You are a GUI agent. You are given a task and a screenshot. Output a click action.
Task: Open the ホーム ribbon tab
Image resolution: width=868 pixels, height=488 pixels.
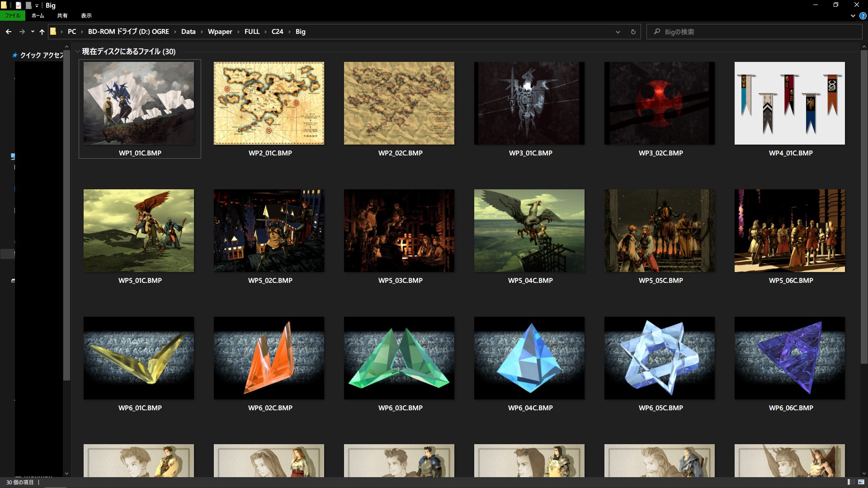point(38,16)
